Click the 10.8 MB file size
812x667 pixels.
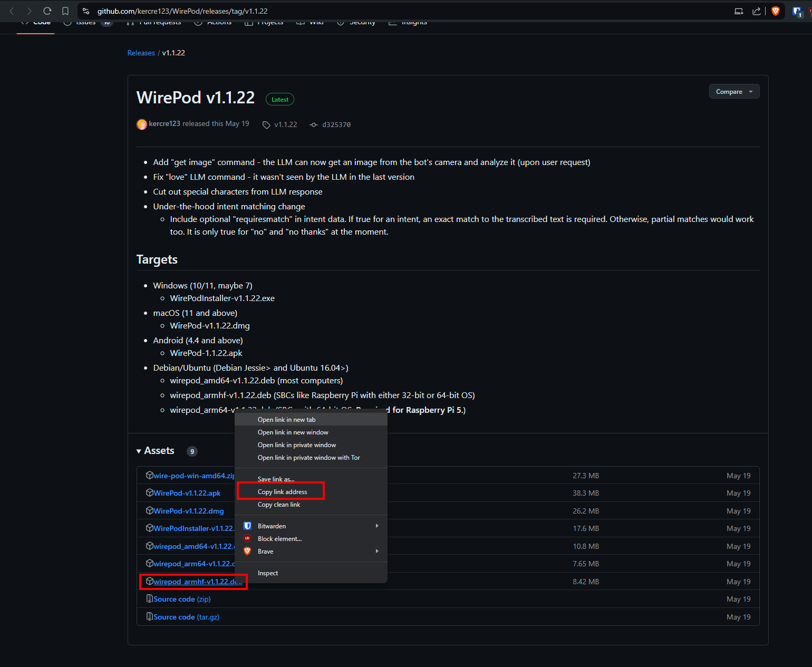pos(586,546)
